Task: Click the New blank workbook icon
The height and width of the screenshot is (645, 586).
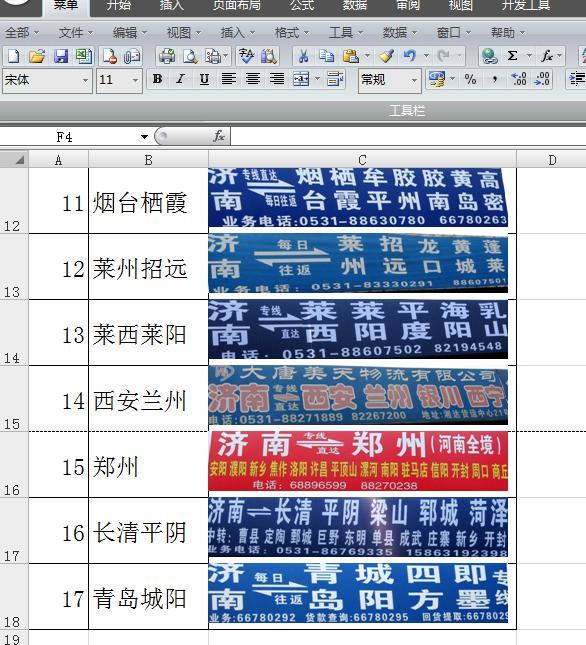Action: [13, 56]
